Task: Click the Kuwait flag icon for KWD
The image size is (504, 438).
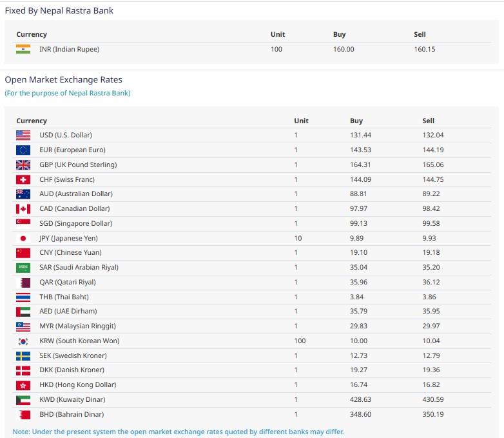Action: [23, 399]
